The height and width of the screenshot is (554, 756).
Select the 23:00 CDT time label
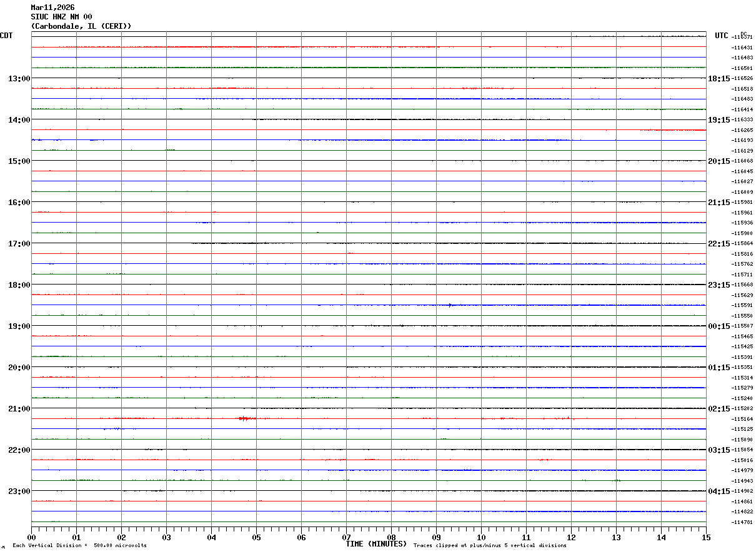click(x=19, y=491)
